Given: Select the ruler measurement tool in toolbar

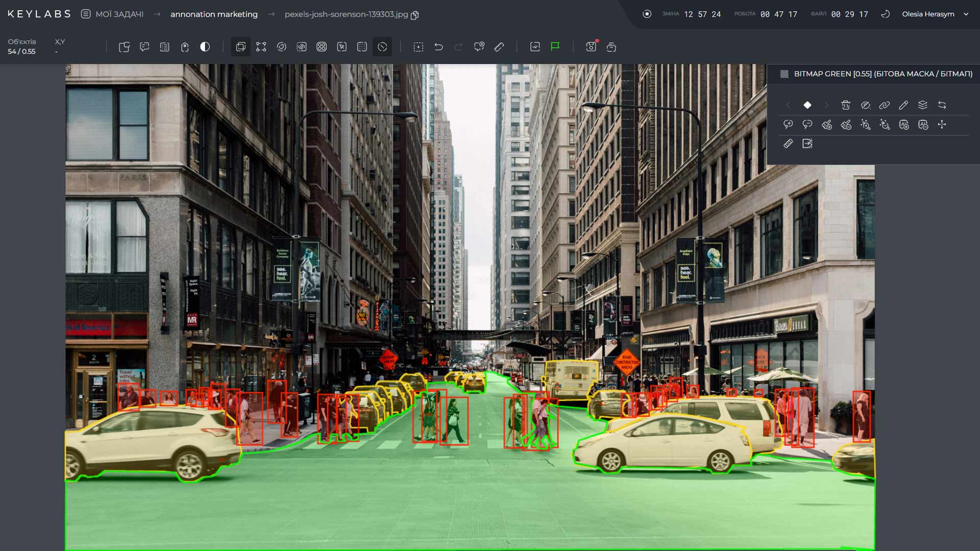Looking at the screenshot, I should pyautogui.click(x=499, y=46).
